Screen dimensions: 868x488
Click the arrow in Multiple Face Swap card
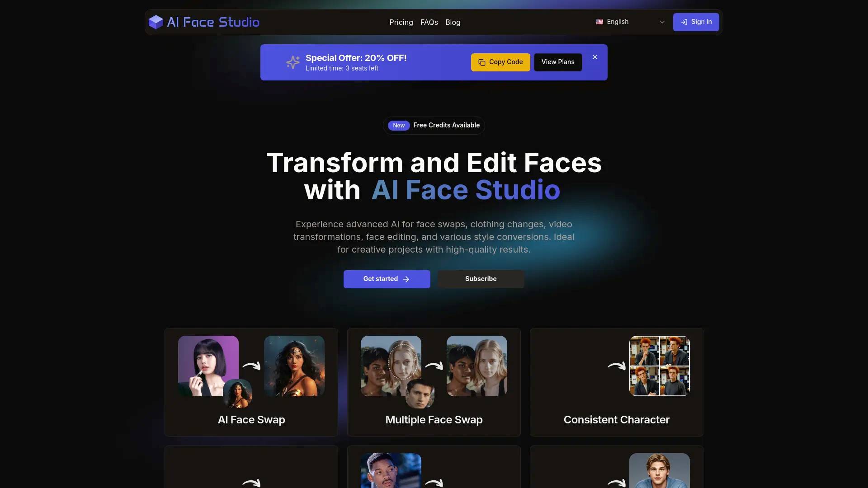pos(434,366)
